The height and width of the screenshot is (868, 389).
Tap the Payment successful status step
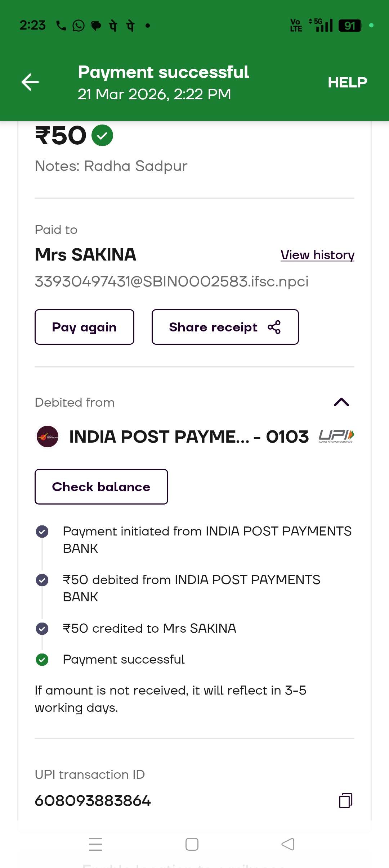pyautogui.click(x=124, y=659)
